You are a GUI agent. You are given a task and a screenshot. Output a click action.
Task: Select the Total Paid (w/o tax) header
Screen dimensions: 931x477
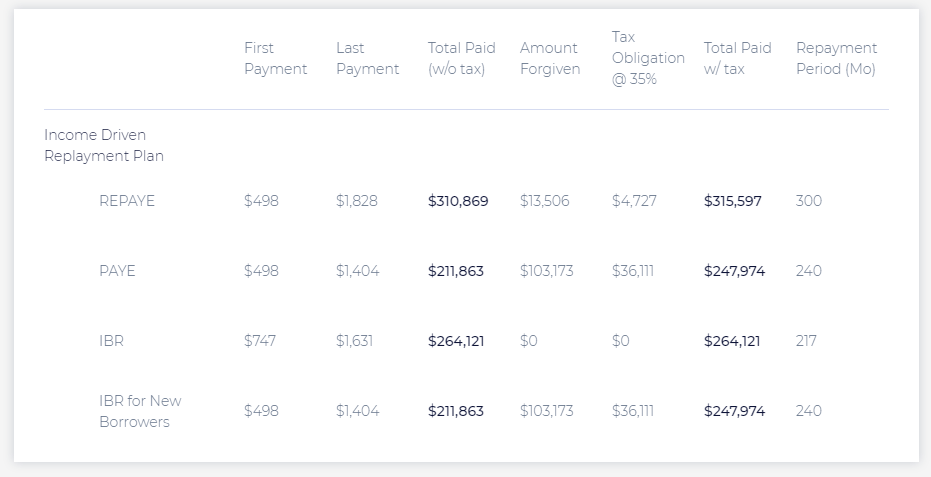[x=461, y=58]
